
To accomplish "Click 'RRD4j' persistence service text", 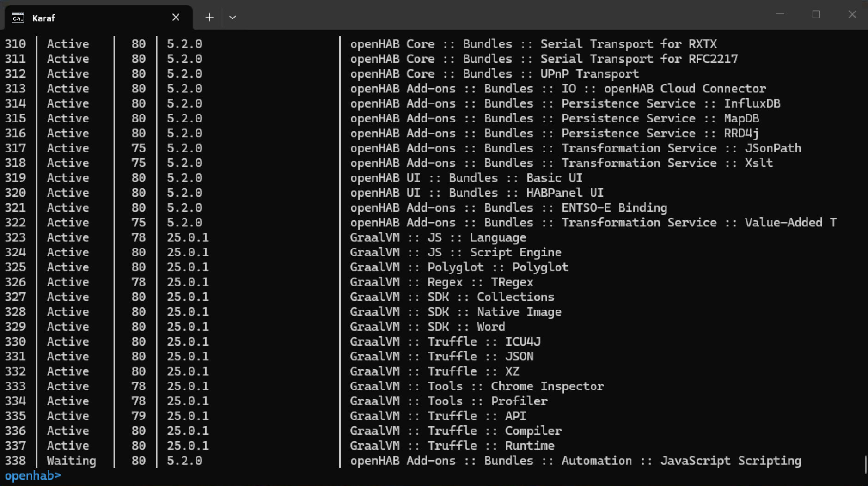I will (x=741, y=133).
